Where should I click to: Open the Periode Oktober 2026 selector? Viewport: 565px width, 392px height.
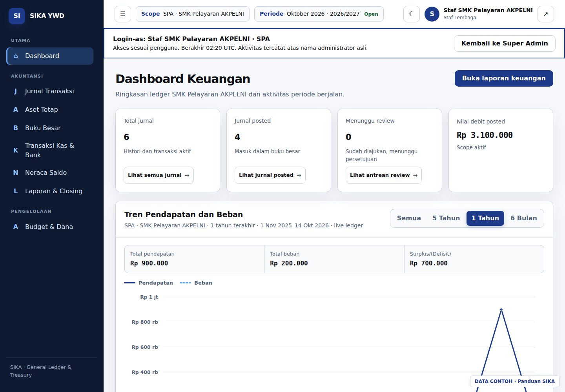click(x=319, y=14)
